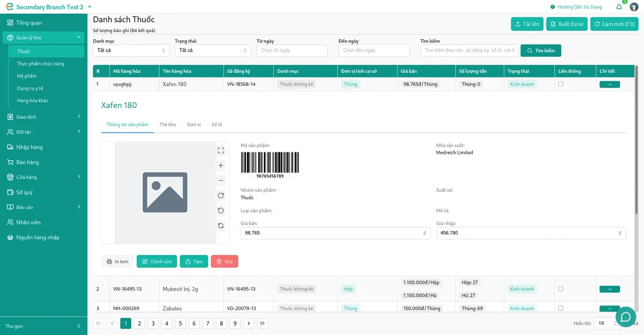Reset the product image view
The width and height of the screenshot is (644, 335).
tap(221, 226)
